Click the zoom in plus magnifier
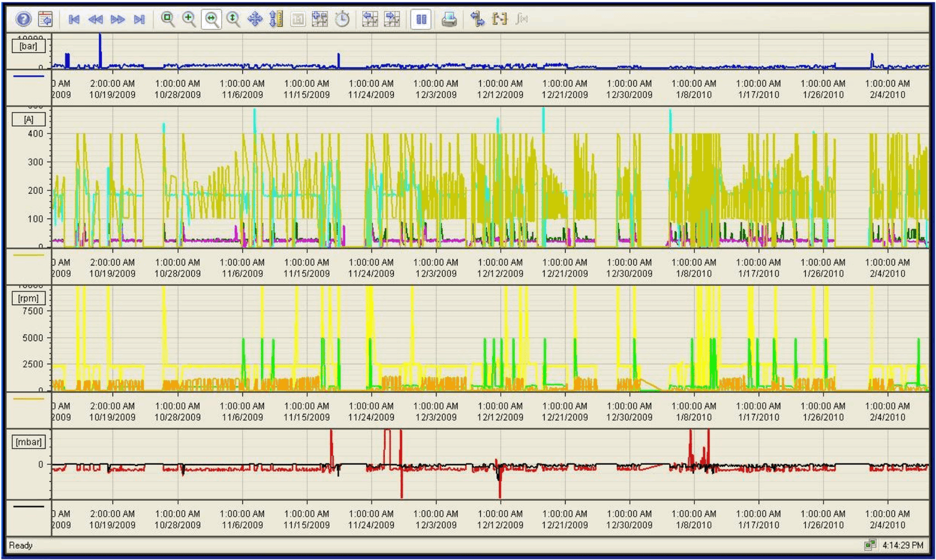 click(189, 19)
